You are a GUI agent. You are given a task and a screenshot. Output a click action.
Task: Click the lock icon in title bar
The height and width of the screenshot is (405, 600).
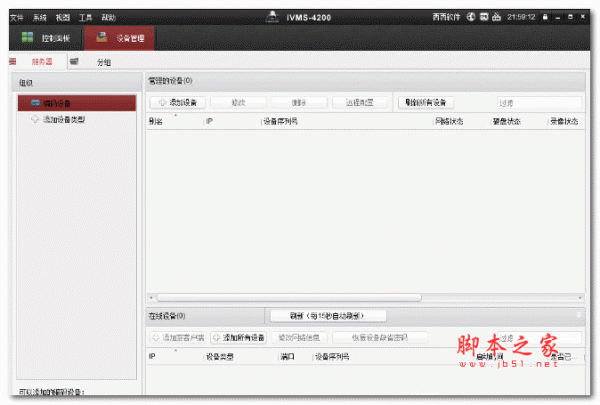[x=545, y=17]
